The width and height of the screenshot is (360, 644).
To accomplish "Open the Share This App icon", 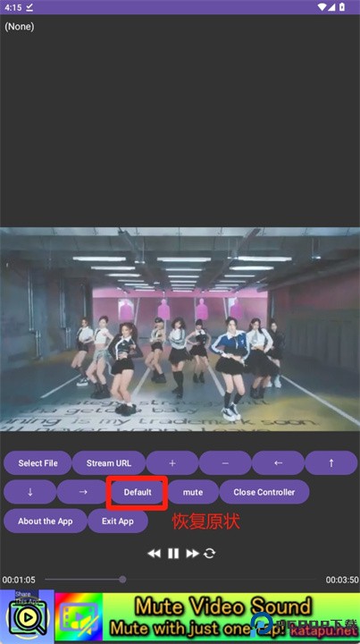I will click(27, 615).
